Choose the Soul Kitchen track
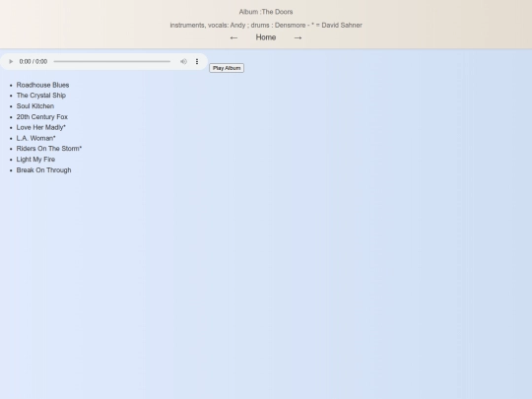The height and width of the screenshot is (399, 532). (35, 106)
